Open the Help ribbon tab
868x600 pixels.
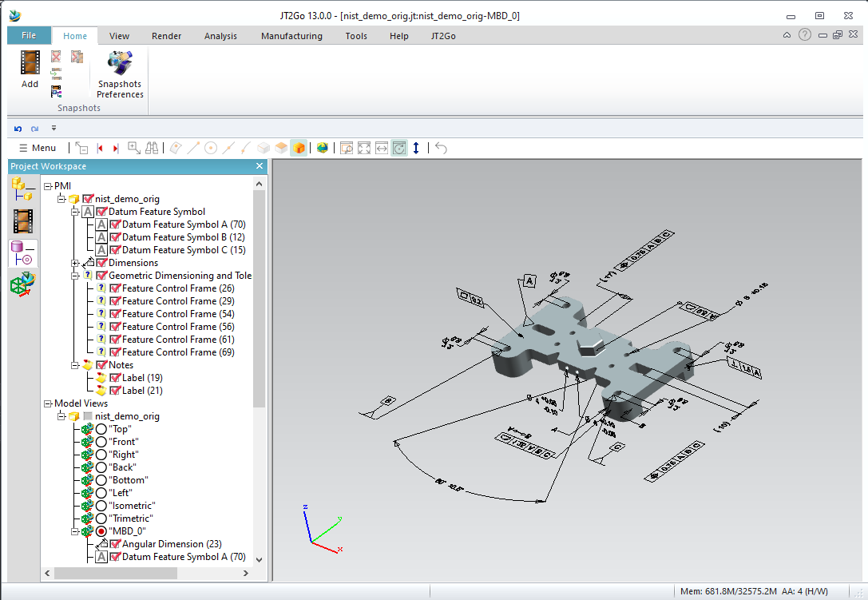398,36
